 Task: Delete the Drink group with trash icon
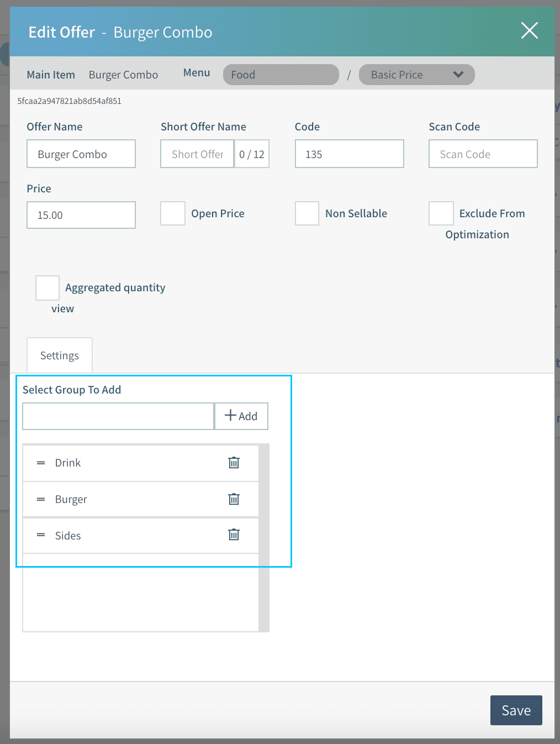click(234, 463)
